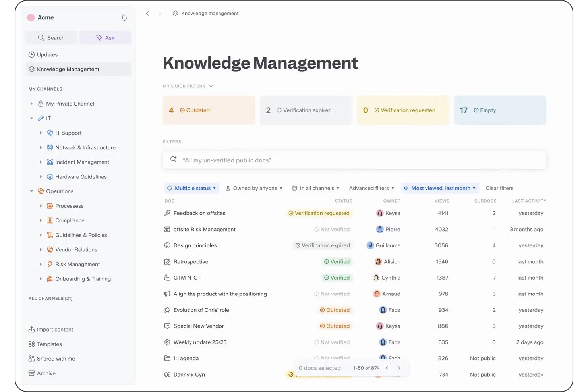Screen dimensions: 588x392
Task: Collapse the IT channel group
Action: coord(31,118)
